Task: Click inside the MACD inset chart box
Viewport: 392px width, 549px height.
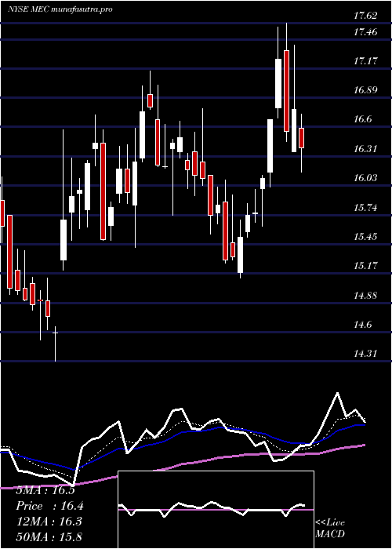Action: pyautogui.click(x=216, y=510)
